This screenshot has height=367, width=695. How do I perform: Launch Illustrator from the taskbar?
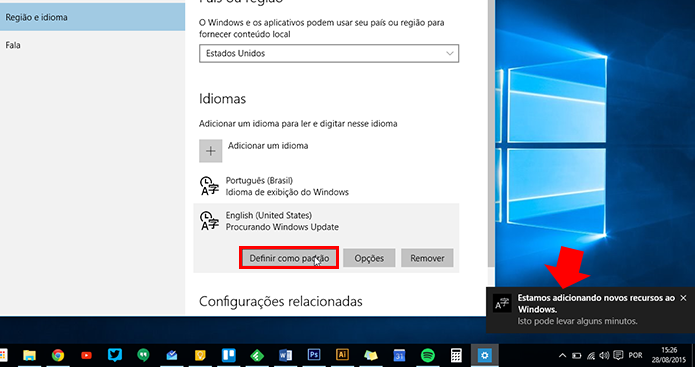[342, 355]
